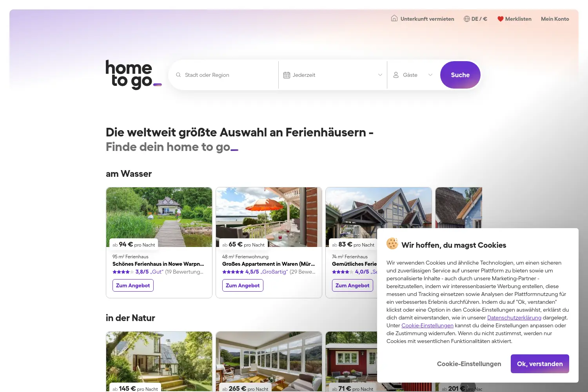This screenshot has width=588, height=392.
Task: Open the Unterkunft vermieten menu item
Action: [423, 19]
